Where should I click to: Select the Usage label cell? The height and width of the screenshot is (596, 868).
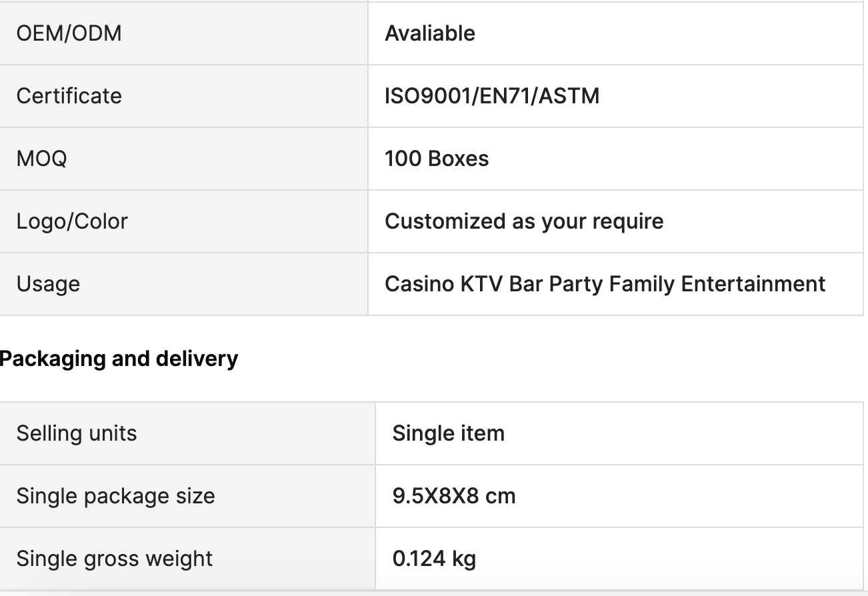(x=48, y=284)
